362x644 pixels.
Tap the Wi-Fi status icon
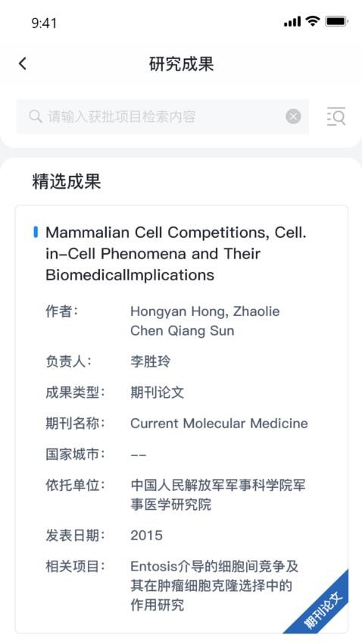click(x=313, y=21)
